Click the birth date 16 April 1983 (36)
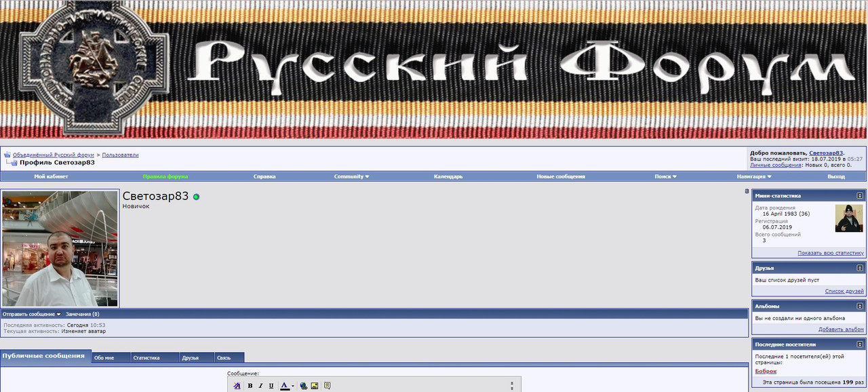 pos(786,214)
